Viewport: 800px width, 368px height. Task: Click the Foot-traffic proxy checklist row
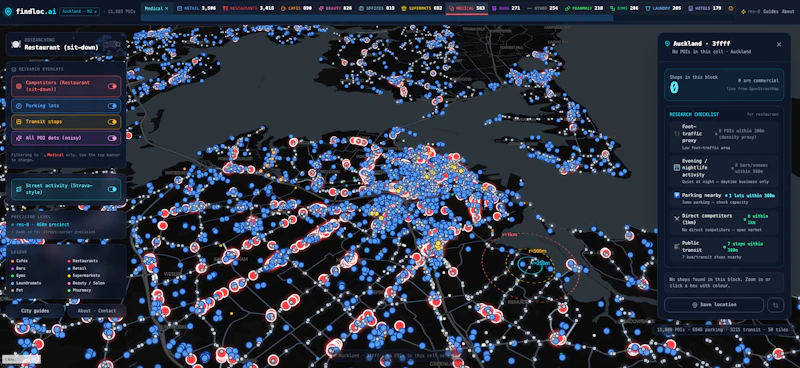724,137
